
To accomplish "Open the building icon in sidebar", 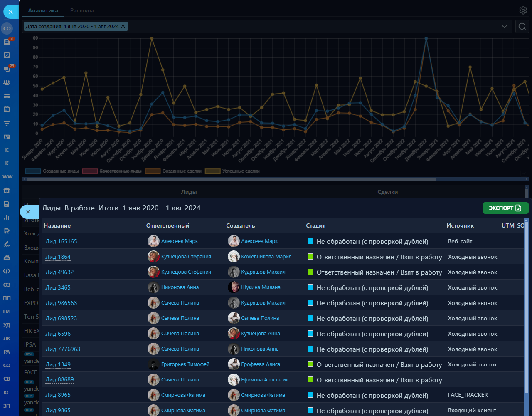I will (x=7, y=191).
